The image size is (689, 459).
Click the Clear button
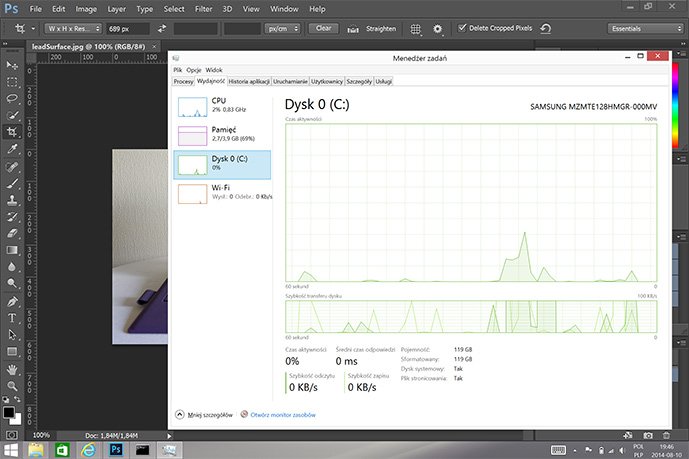click(x=323, y=28)
